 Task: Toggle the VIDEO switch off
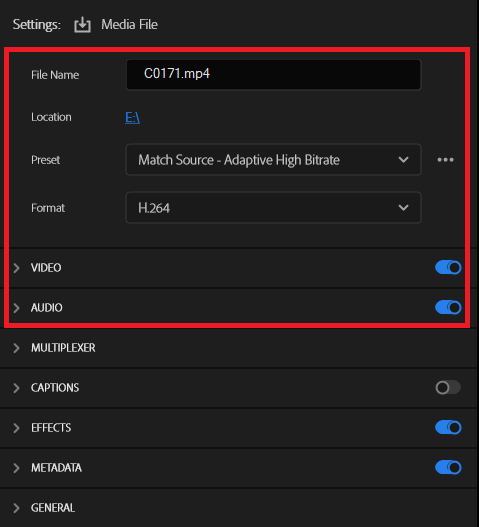pos(448,268)
